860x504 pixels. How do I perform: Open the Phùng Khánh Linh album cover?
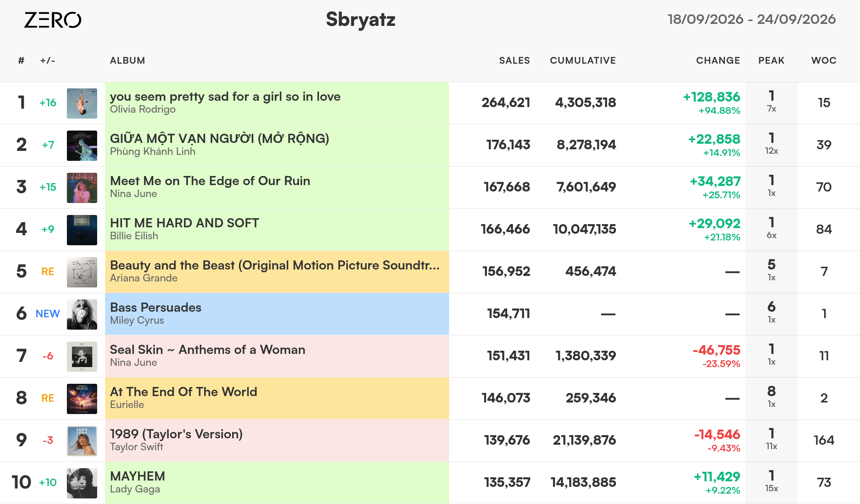click(x=82, y=146)
